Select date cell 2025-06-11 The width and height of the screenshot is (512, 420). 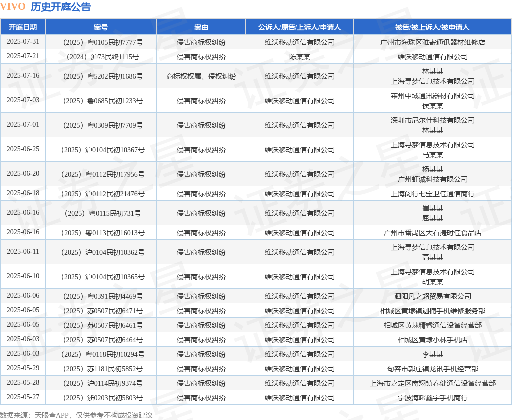(x=23, y=252)
